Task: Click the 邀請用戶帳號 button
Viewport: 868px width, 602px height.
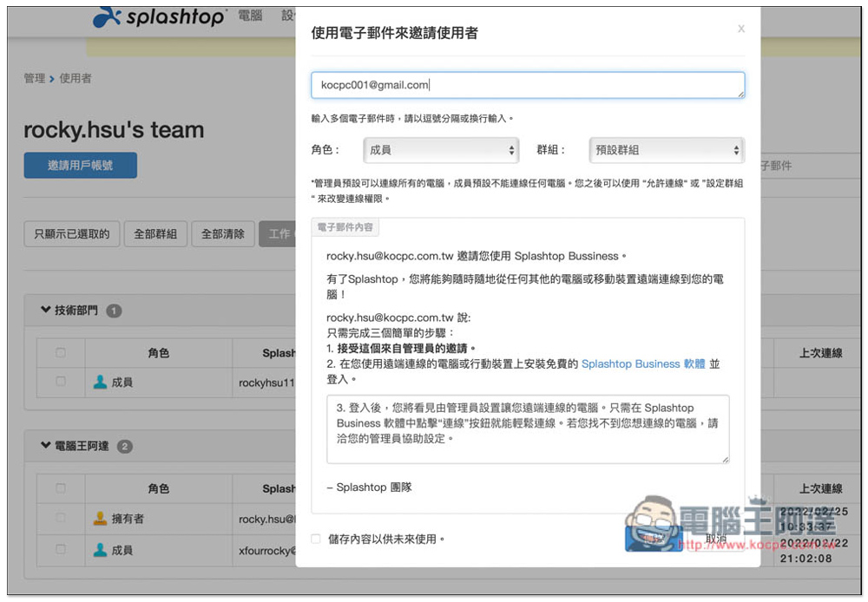Action: (80, 165)
